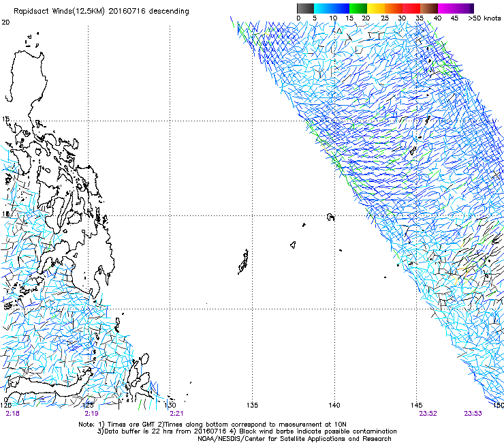The width and height of the screenshot is (504, 443).
Task: Click the NOAA/NESDIS Center for Satellite Applications credit
Action: 294,439
